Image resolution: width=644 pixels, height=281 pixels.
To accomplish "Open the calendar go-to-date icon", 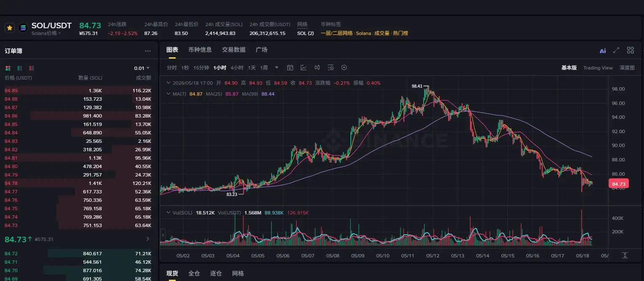I will coord(290,67).
